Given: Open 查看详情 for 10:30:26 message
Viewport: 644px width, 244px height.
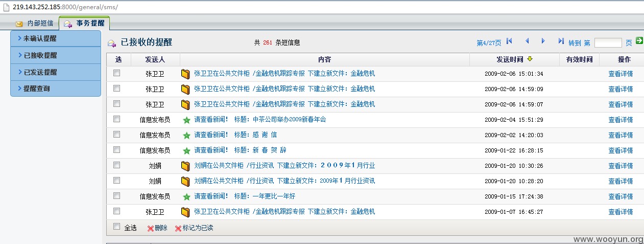Looking at the screenshot, I should pos(621,166).
